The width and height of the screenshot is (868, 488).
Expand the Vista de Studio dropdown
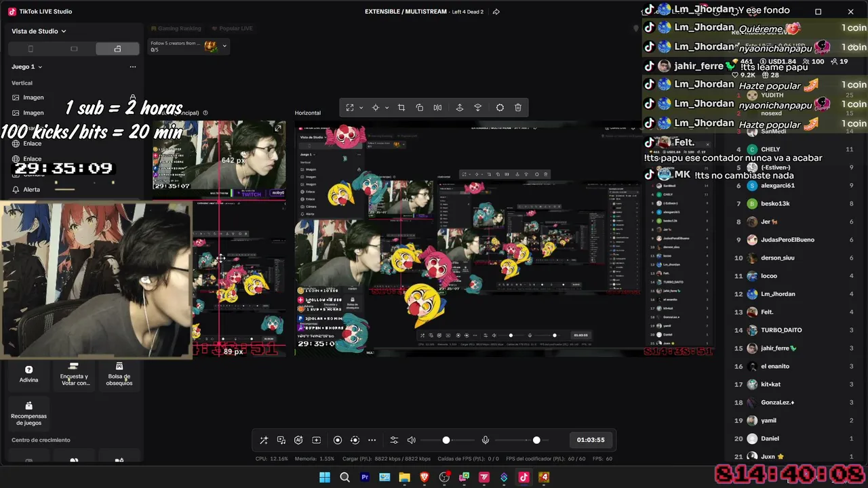coord(39,31)
